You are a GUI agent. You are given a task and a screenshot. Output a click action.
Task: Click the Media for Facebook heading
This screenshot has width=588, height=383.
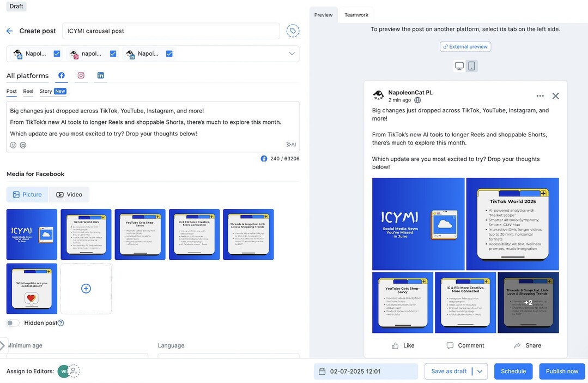pos(35,174)
